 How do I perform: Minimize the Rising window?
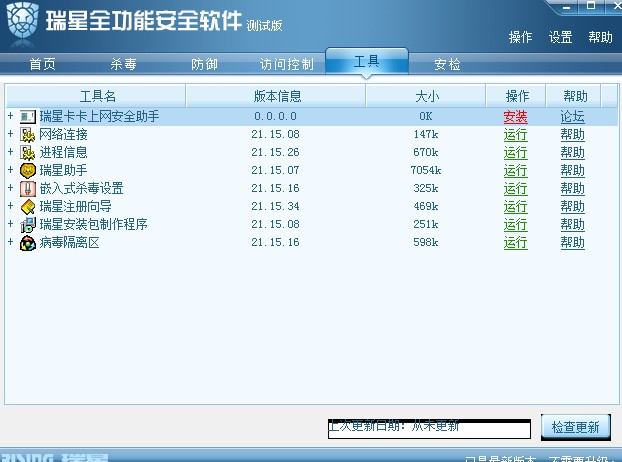[567, 7]
